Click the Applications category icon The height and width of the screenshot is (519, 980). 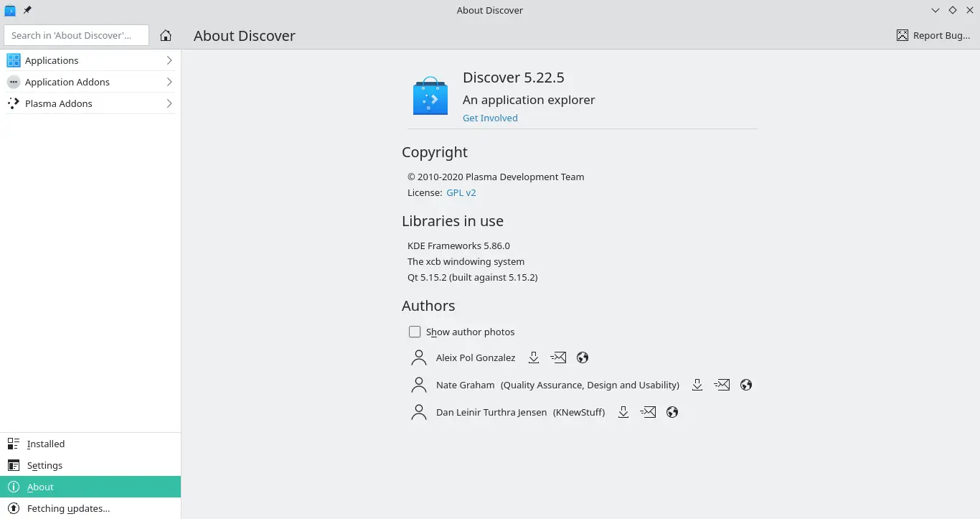[14, 60]
